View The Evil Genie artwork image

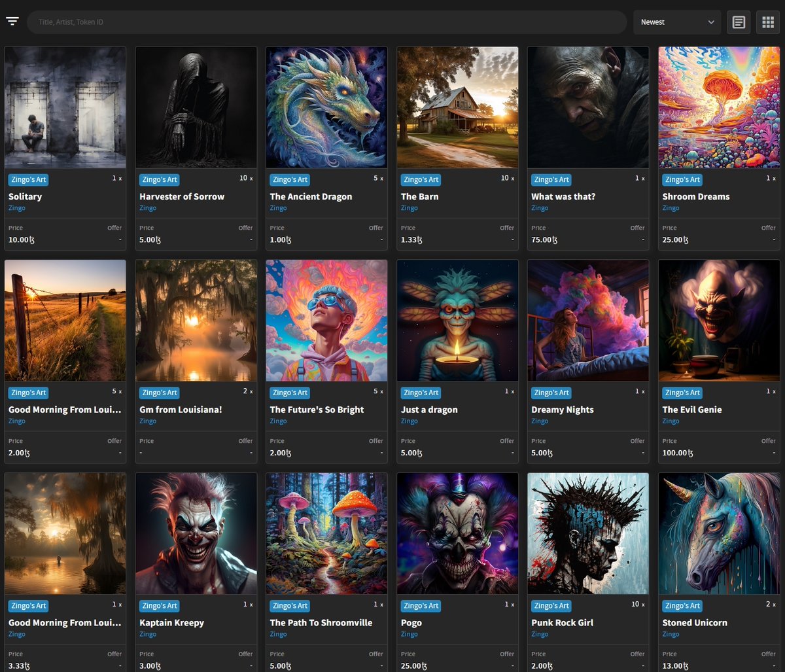pyautogui.click(x=720, y=321)
